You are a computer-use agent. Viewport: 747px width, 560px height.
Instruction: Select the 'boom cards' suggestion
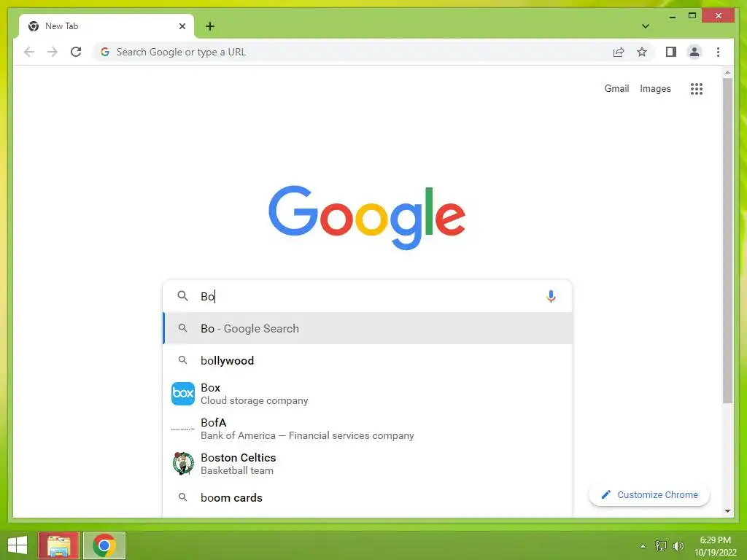(368, 497)
